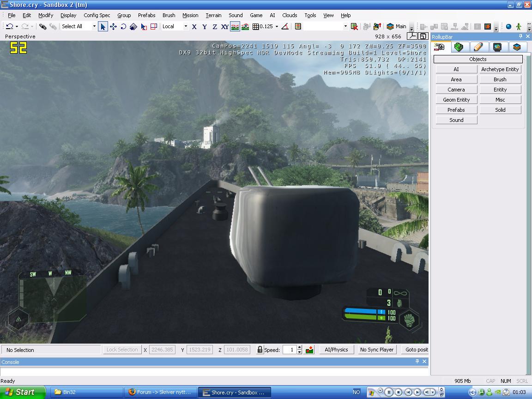Toggle the snap-to-grid icon
The height and width of the screenshot is (399, 532).
click(x=255, y=26)
